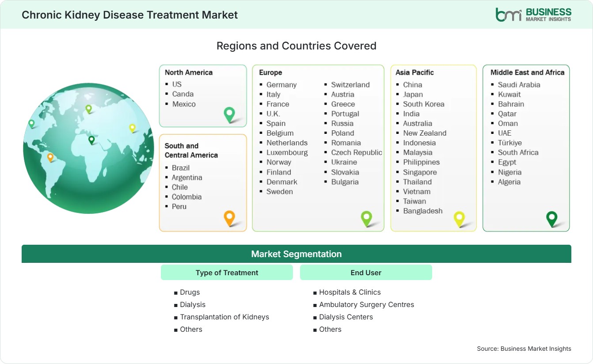Click the Source: Business Market Insights credit

tap(524, 349)
